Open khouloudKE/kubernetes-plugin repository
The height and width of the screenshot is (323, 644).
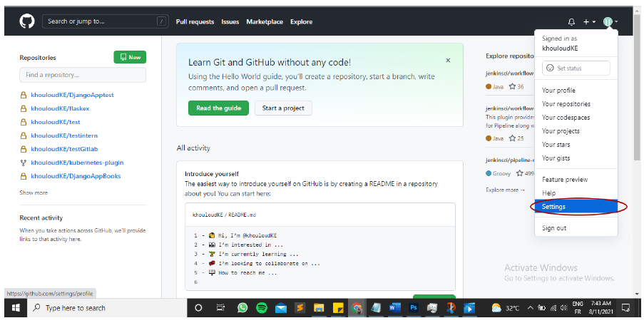tap(77, 163)
